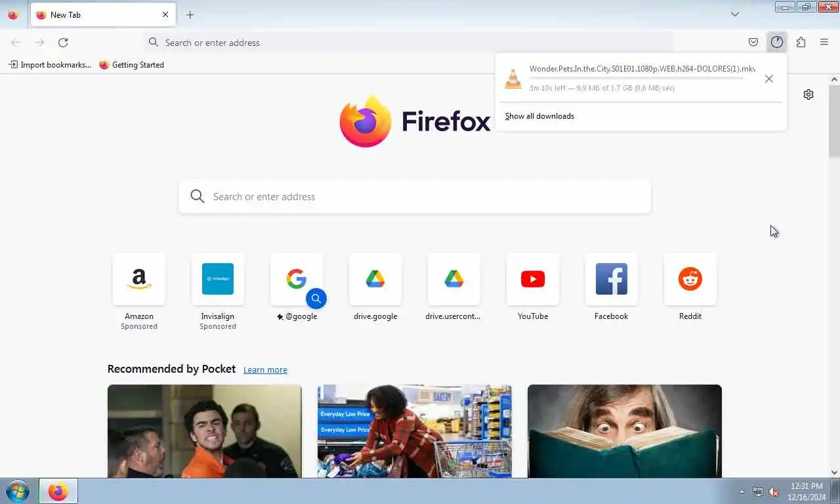840x504 pixels.
Task: Click the scrollbar down arrow
Action: point(834,472)
